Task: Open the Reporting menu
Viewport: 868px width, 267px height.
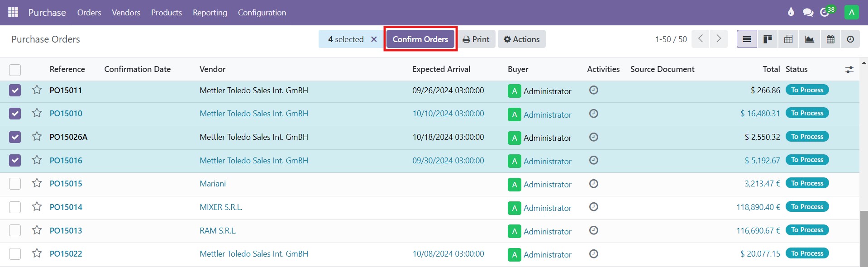Action: point(210,13)
